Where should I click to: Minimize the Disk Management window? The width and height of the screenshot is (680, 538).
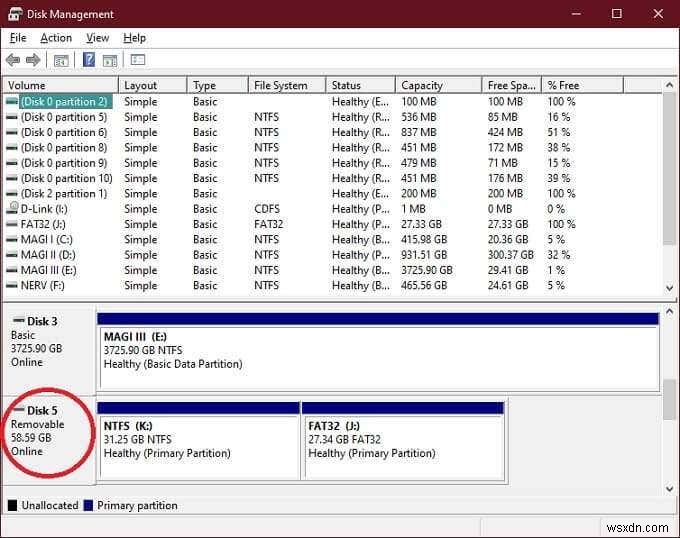click(576, 14)
